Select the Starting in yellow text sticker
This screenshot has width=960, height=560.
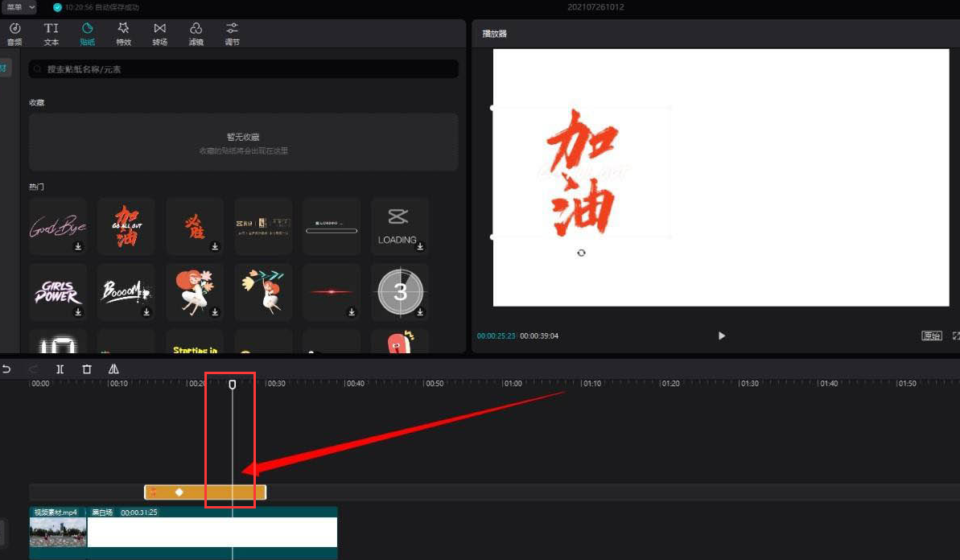(195, 343)
